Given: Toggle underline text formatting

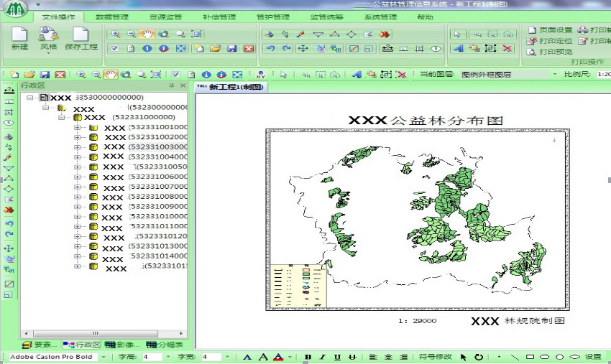Looking at the screenshot, I should [x=337, y=357].
